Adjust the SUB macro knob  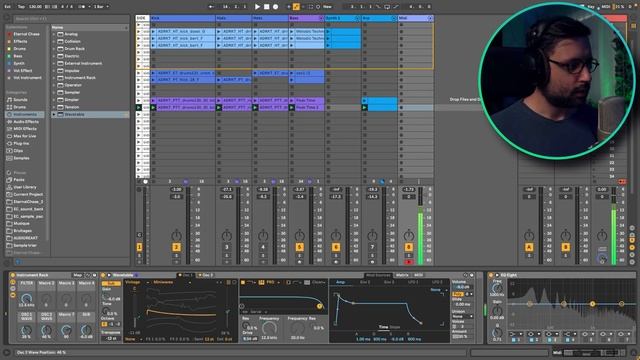[86, 329]
